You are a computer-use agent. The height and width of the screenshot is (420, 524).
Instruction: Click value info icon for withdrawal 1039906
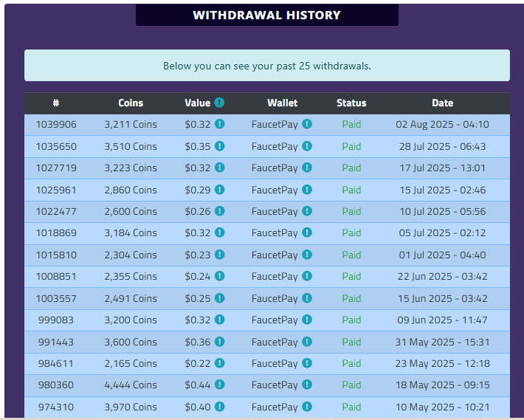(219, 124)
